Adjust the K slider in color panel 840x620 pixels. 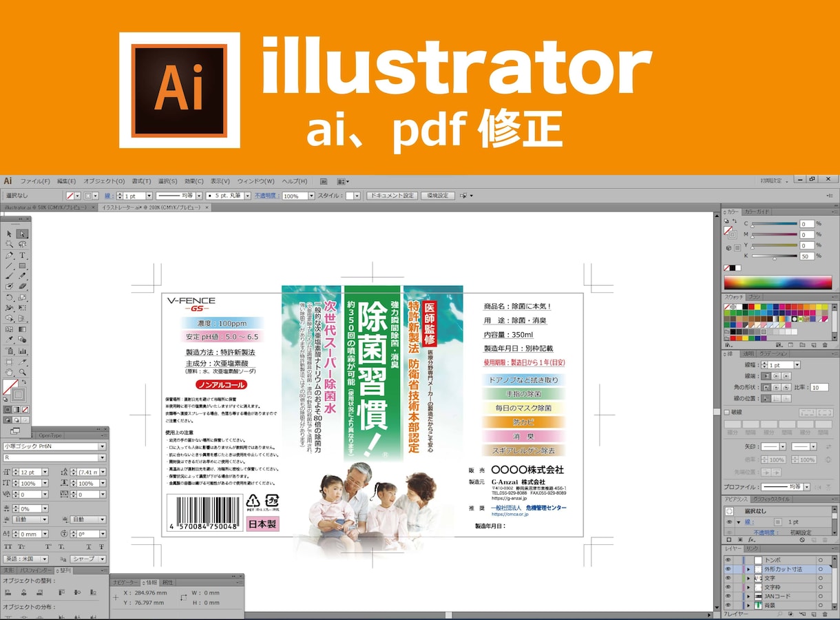[775, 258]
